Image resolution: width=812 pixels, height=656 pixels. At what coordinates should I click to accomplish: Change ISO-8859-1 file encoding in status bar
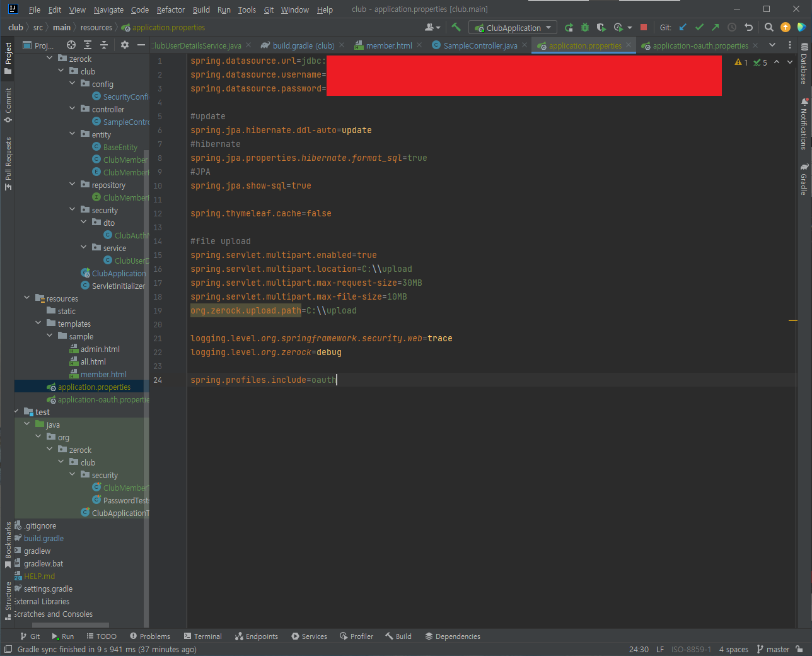(x=691, y=649)
